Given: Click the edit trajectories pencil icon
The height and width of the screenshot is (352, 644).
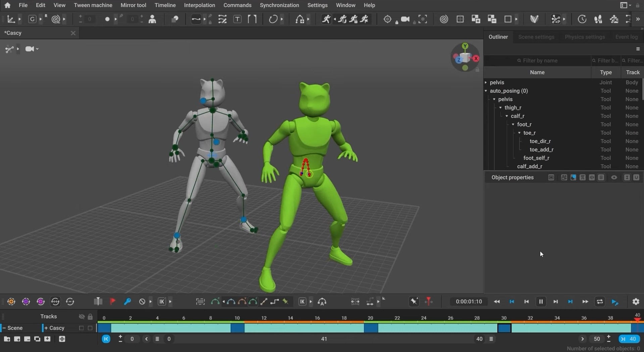Looking at the screenshot, I should tap(222, 19).
